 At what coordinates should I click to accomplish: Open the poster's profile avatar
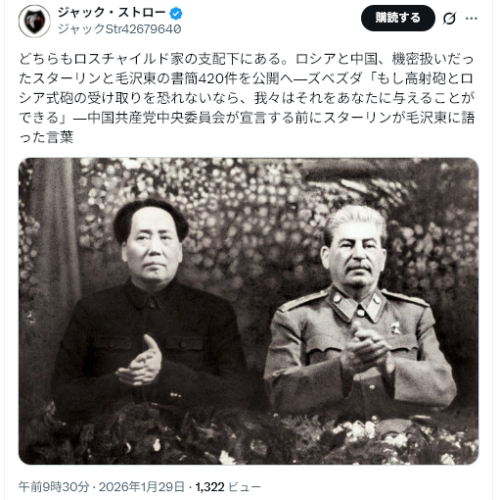pyautogui.click(x=34, y=21)
